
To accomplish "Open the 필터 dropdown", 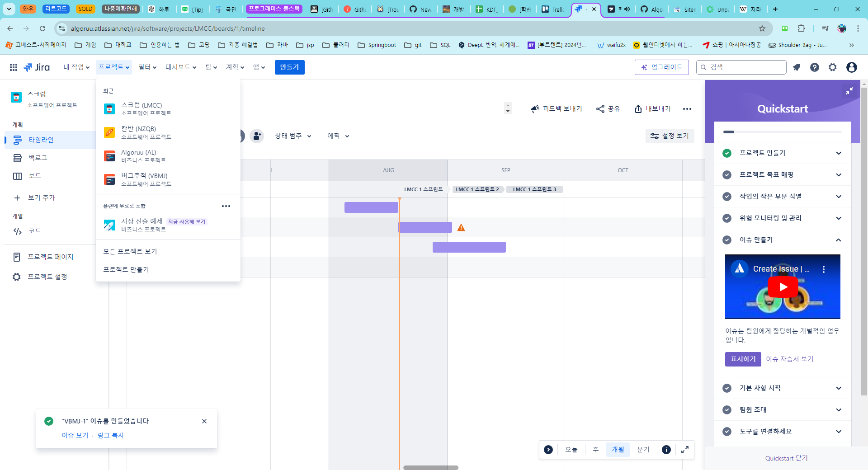I will click(147, 67).
